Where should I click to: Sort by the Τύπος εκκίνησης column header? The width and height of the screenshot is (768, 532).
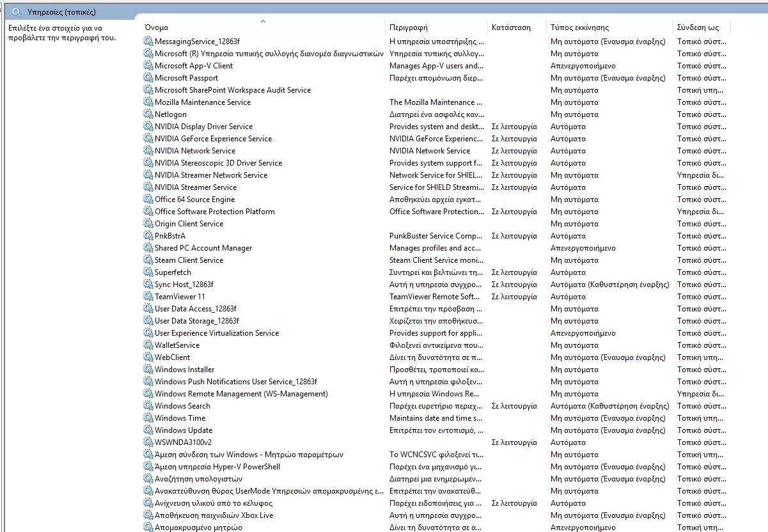point(579,27)
